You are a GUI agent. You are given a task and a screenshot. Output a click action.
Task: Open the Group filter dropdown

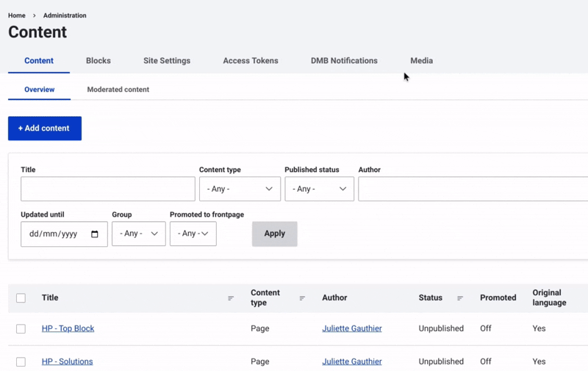138,234
